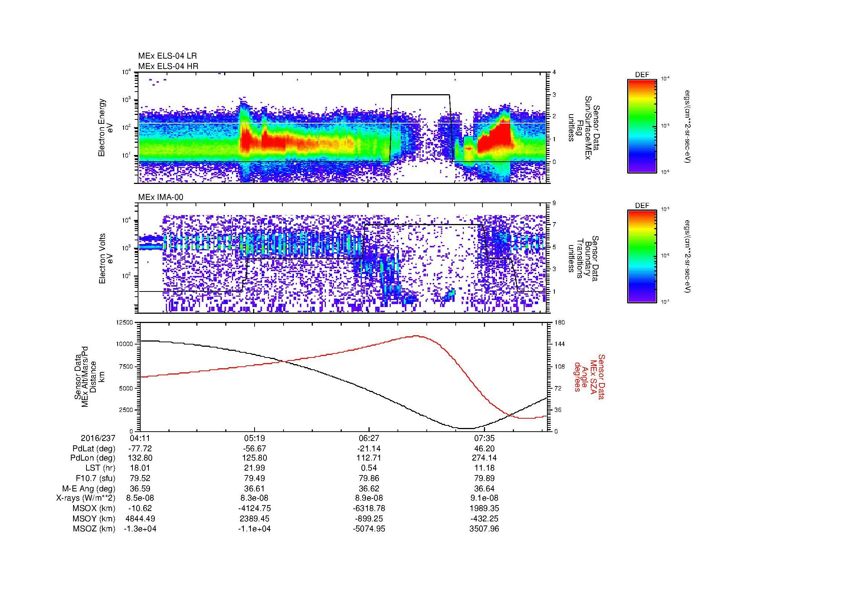The height and width of the screenshot is (613, 868).
Task: Click the X-rays value '8.3e-08'
Action: [x=254, y=498]
